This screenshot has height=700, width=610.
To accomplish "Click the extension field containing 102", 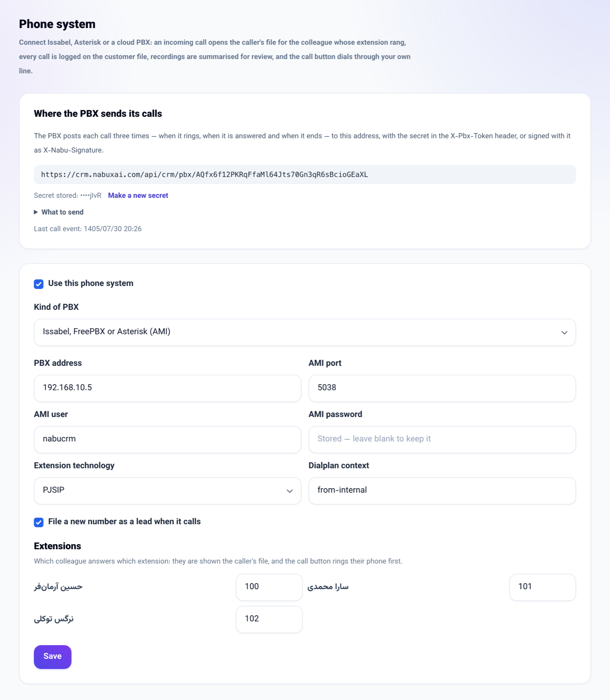I will [x=269, y=619].
